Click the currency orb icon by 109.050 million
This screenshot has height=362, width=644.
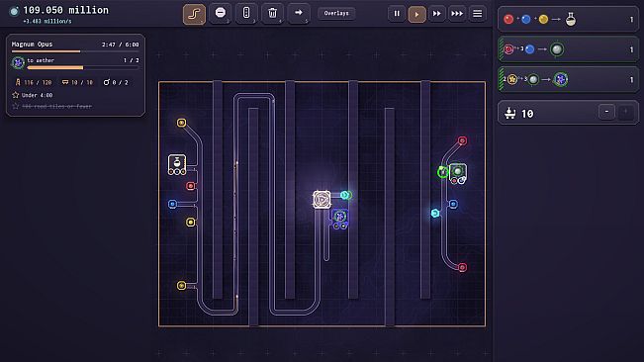[x=14, y=11]
